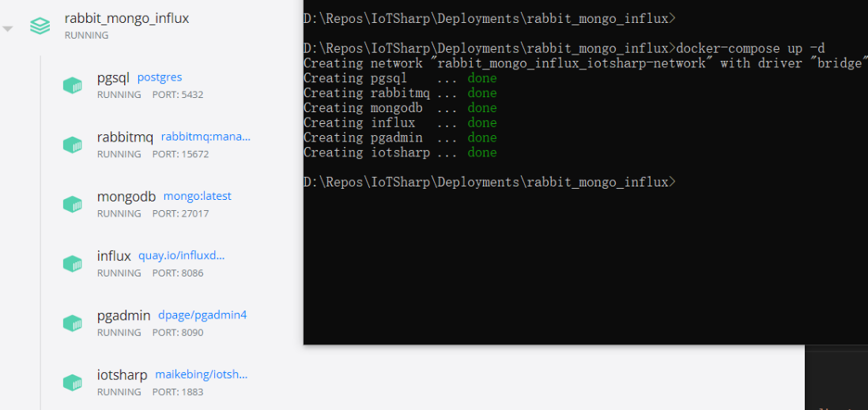Select the pgsql container name
This screenshot has height=410, width=868.
coord(114,78)
